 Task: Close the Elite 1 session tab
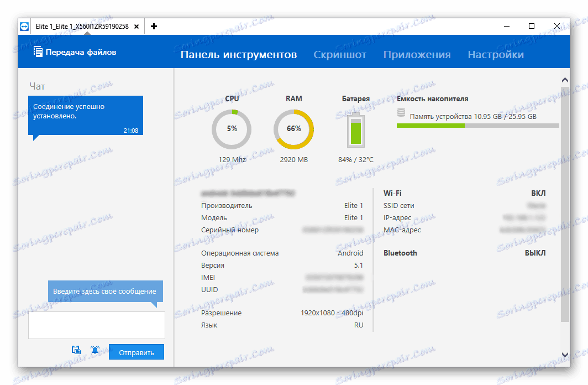click(x=136, y=27)
